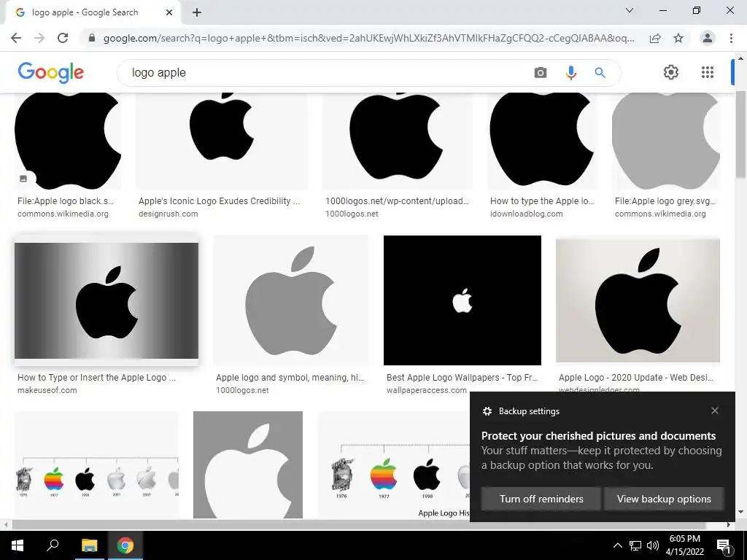The image size is (747, 560).
Task: Close the 'logo apple - Google Search' tab
Action: (x=169, y=12)
